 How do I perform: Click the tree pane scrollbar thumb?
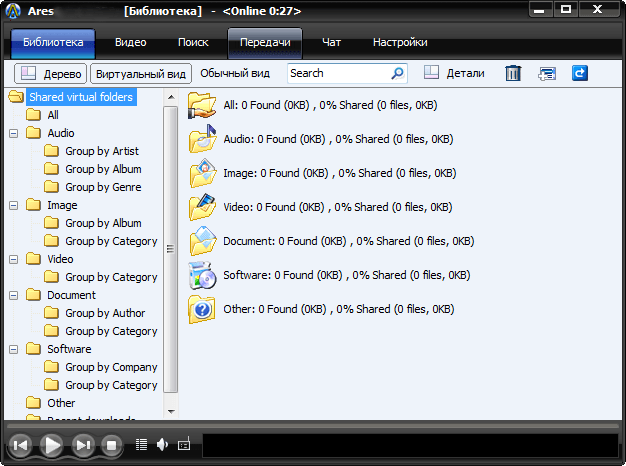170,249
